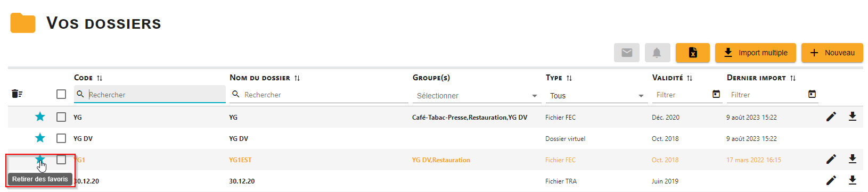Check the select-all checkbox in header
This screenshot has width=868, height=192.
click(x=61, y=94)
